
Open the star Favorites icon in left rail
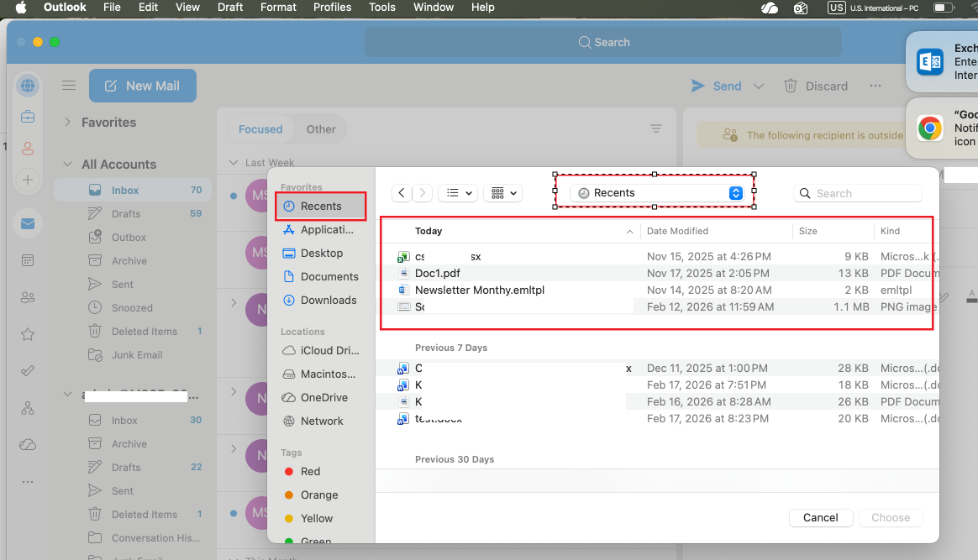[x=28, y=334]
